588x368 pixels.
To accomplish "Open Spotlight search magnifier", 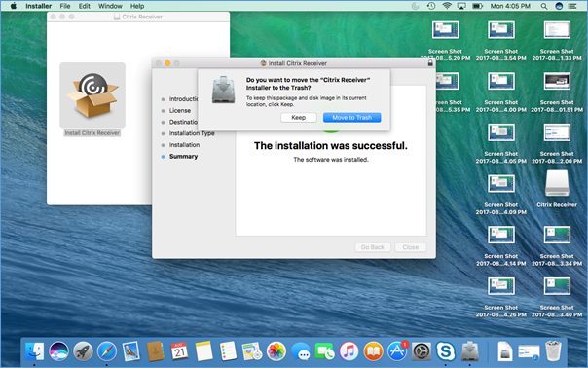I will 544,6.
